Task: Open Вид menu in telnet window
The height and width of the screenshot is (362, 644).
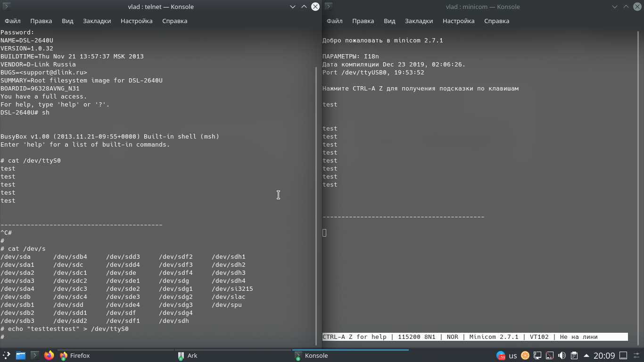Action: [x=67, y=21]
